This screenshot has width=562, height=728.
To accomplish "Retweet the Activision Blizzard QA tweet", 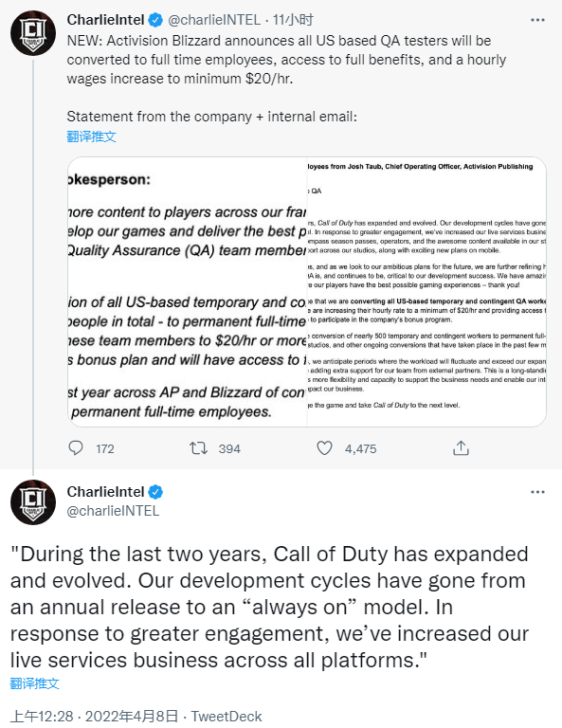I will [198, 448].
